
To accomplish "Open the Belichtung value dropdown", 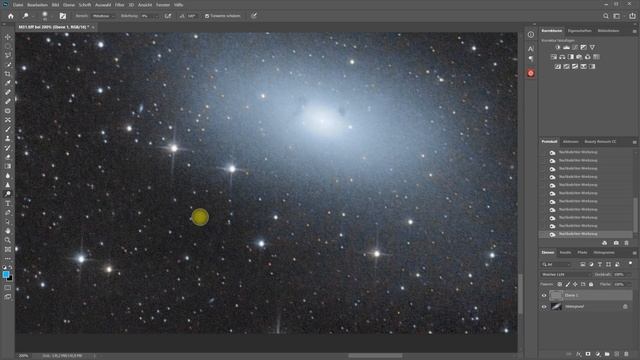I will tap(151, 16).
